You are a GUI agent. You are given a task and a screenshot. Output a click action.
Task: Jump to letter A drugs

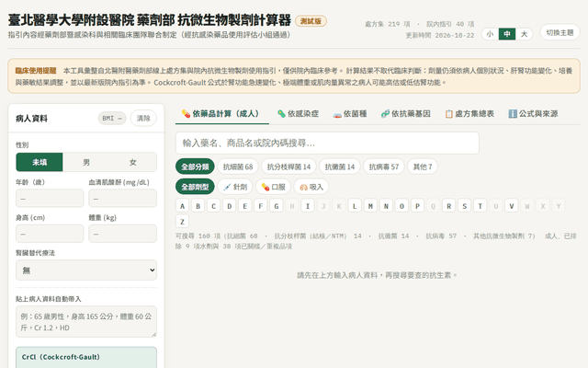pyautogui.click(x=182, y=206)
